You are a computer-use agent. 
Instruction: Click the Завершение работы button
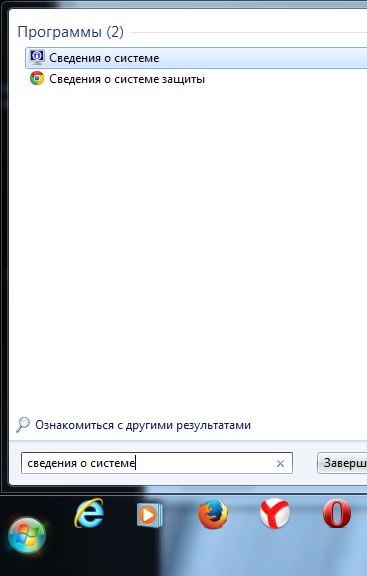tap(342, 463)
